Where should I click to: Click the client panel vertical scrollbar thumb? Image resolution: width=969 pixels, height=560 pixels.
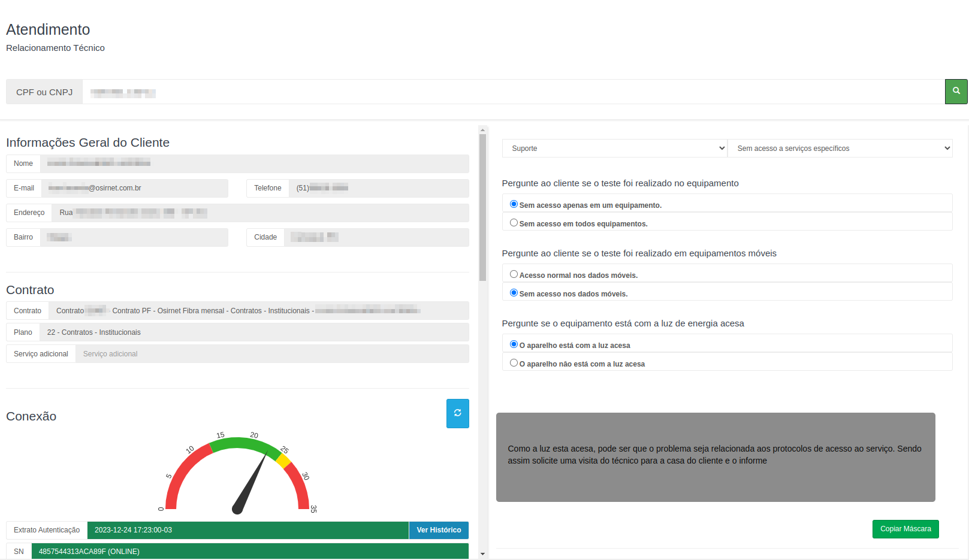coord(482,207)
